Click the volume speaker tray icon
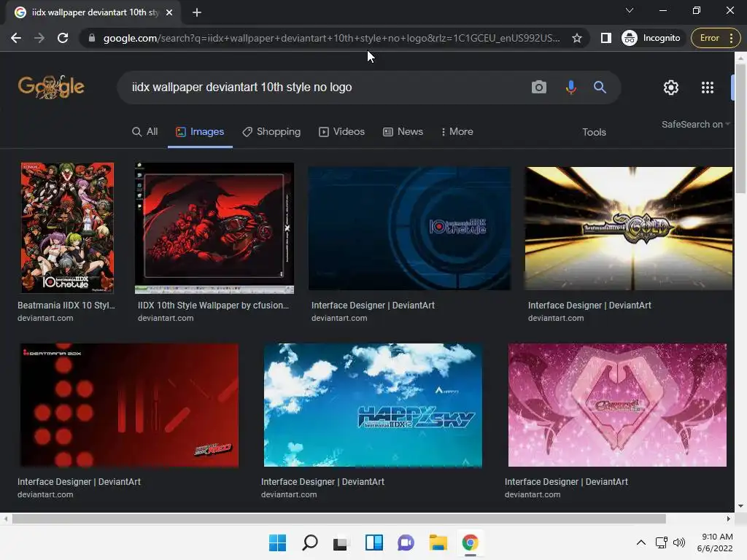 [679, 542]
